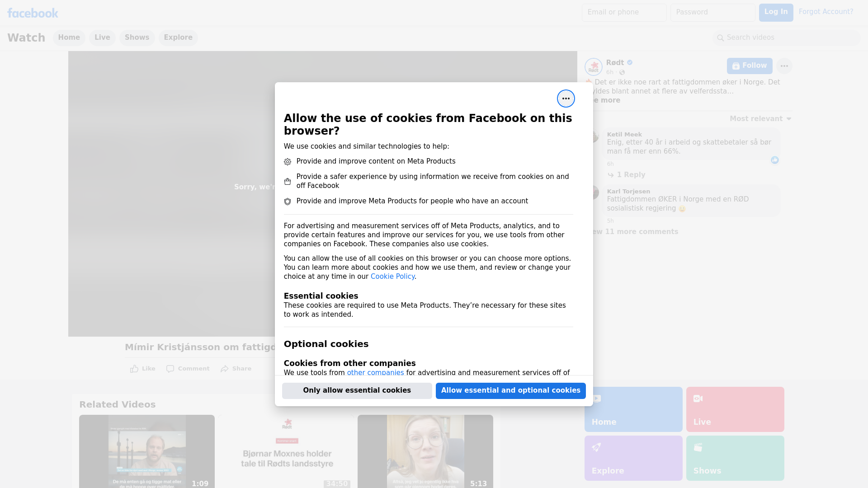Image resolution: width=868 pixels, height=488 pixels.
Task: Select the Shows tab in Watch navigation
Action: (x=137, y=38)
